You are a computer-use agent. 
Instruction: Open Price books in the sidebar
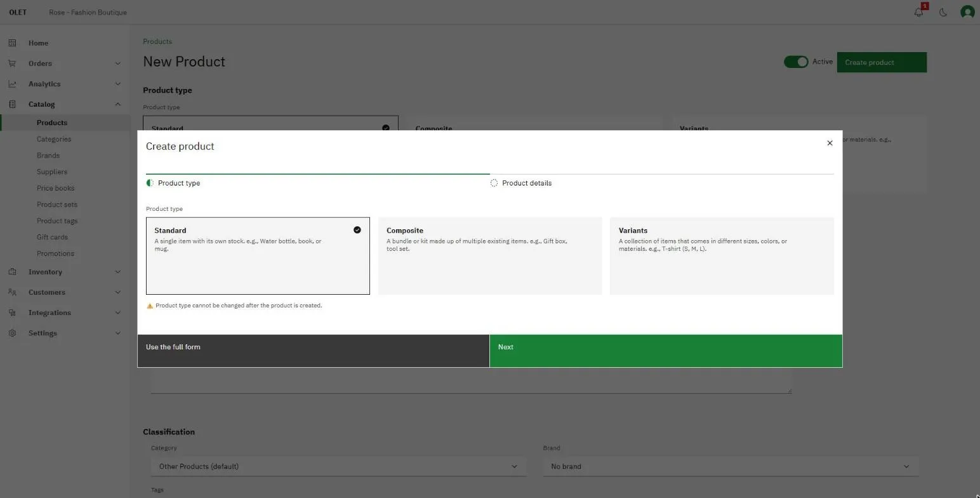point(55,189)
